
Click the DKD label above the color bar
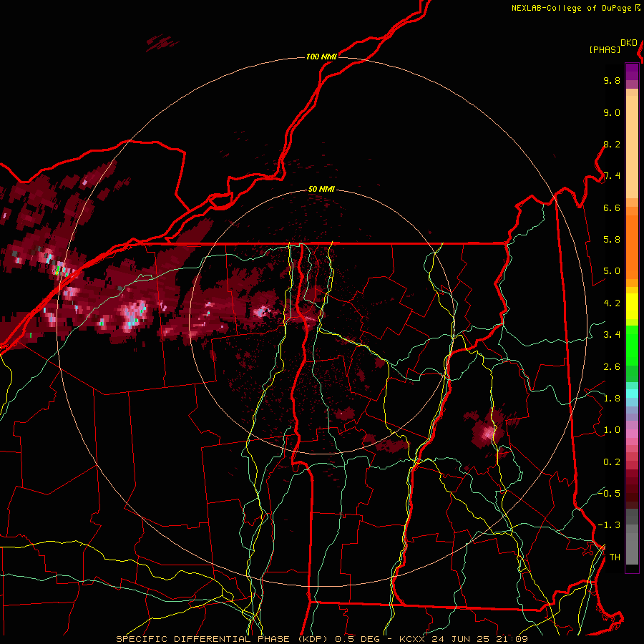coord(629,43)
